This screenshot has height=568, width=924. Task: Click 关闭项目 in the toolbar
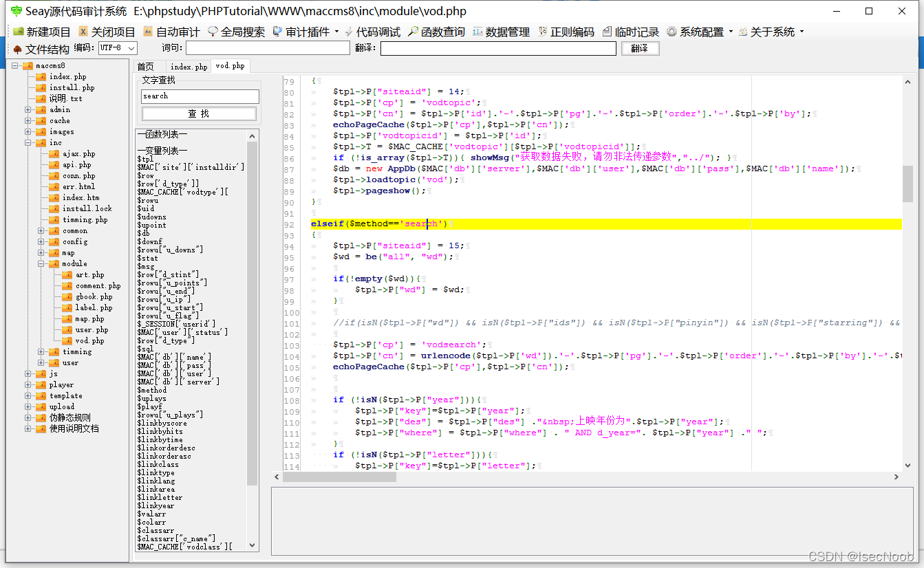(107, 32)
